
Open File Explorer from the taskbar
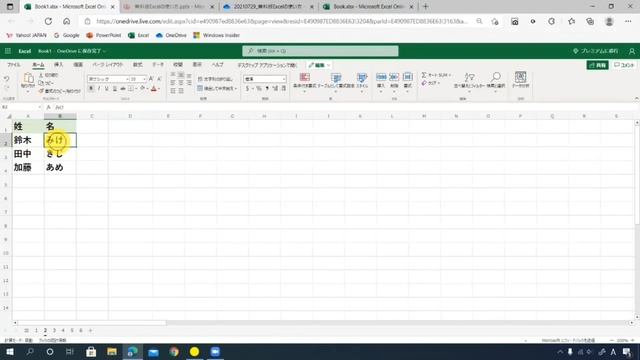click(112, 351)
